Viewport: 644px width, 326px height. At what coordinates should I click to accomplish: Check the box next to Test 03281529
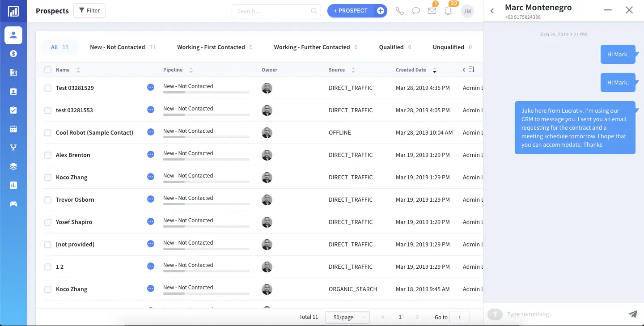coord(48,88)
